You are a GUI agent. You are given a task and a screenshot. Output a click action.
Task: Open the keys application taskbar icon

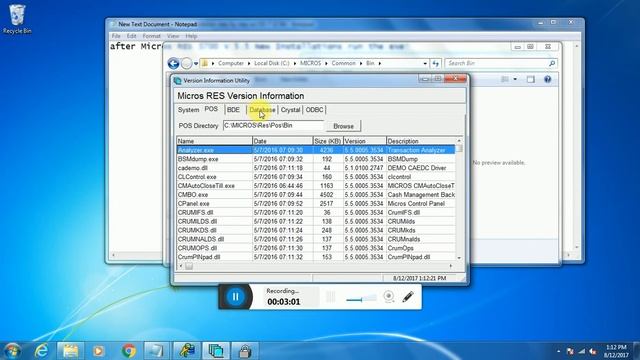click(x=187, y=351)
